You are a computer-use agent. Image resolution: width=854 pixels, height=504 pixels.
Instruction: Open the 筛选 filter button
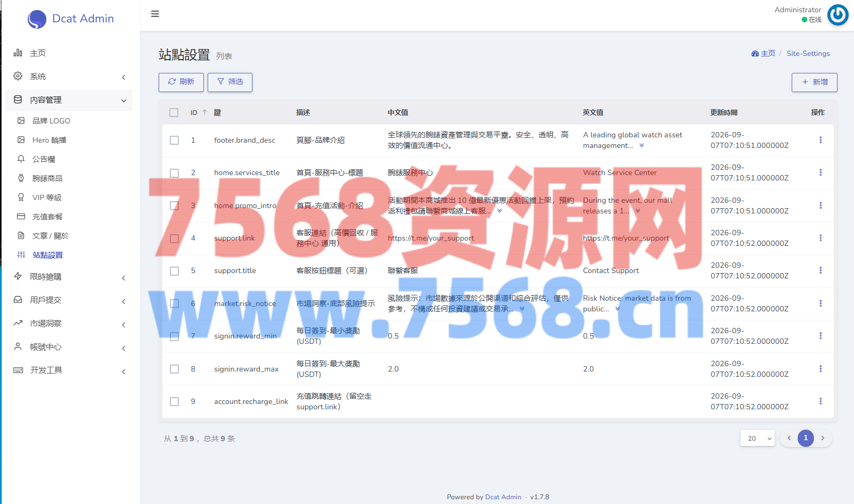[230, 82]
